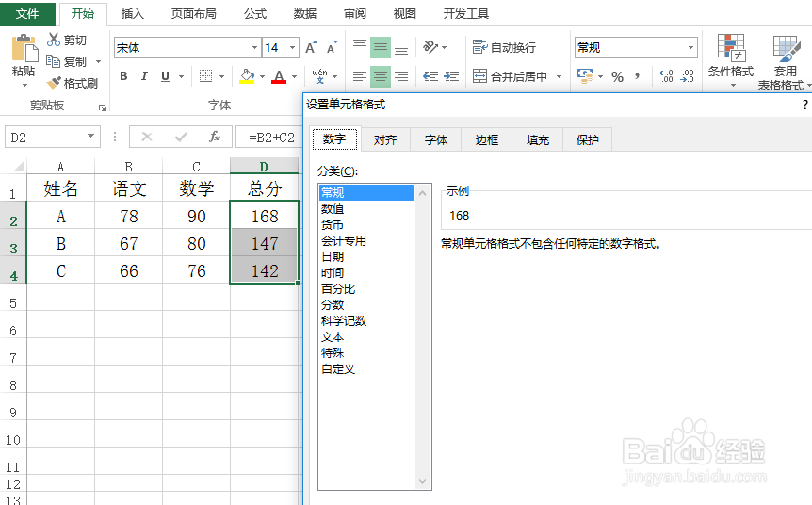Select column D header
812x505 pixels.
(264, 166)
